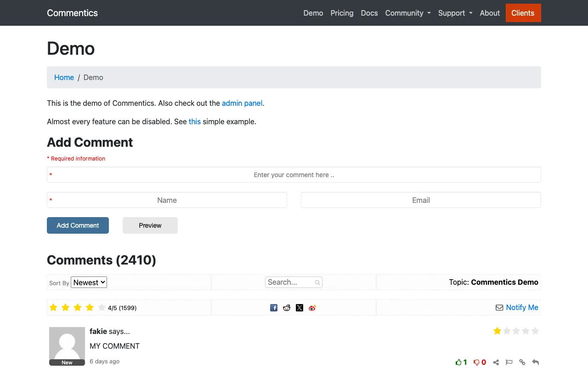This screenshot has height=368, width=588.
Task: Open the admin panel link
Action: coord(242,103)
